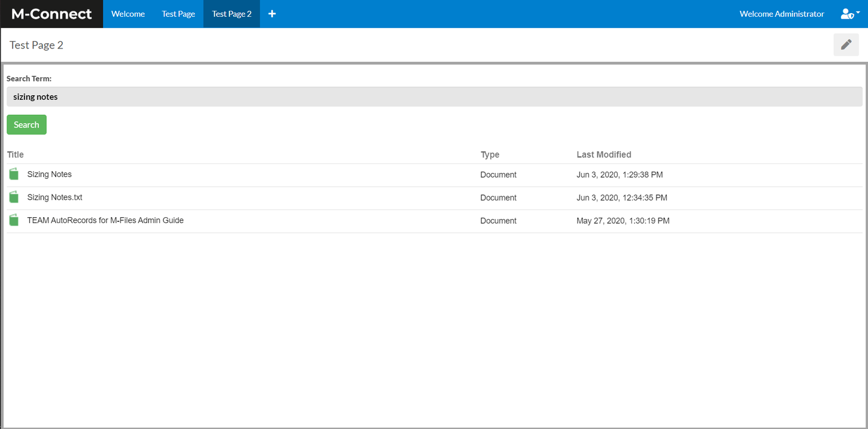Viewport: 868px width, 429px height.
Task: Click the M-Connect logo
Action: (51, 14)
